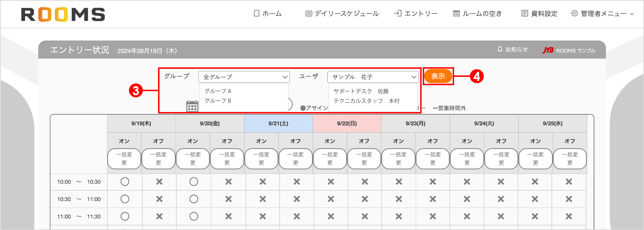Viewport: 644px width, 230px height.
Task: Click the ホーム icon in the navigation bar
Action: [x=256, y=13]
